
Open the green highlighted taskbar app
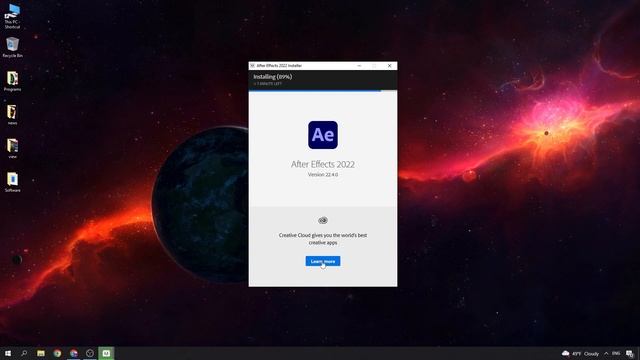[107, 353]
